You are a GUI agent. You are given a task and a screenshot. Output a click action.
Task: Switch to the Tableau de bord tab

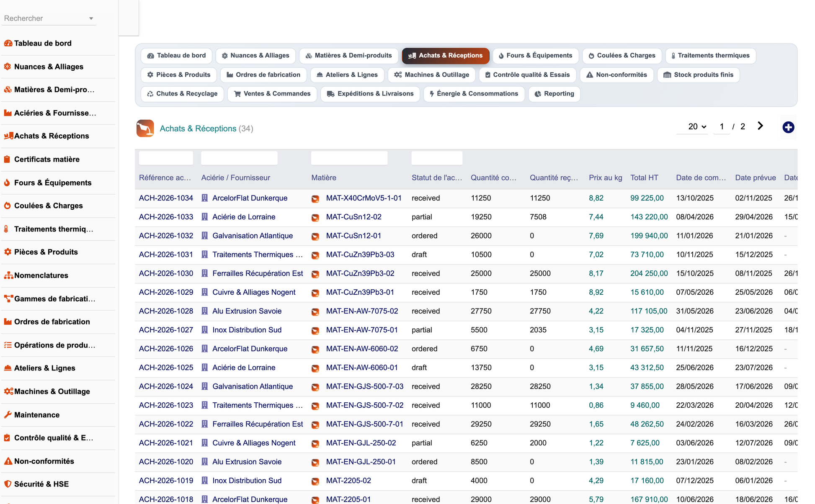177,56
